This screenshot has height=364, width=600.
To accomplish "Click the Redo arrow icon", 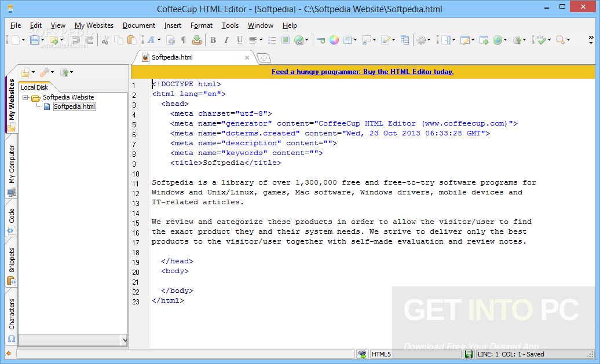I will pos(89,40).
